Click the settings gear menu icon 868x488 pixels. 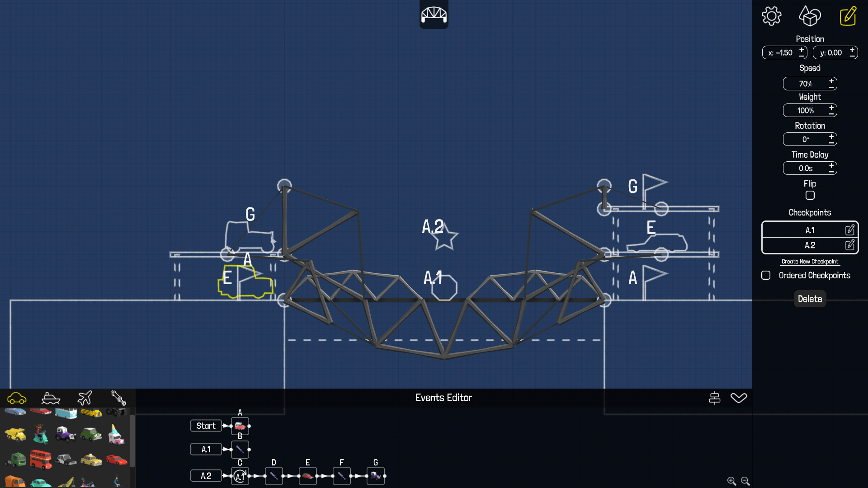coord(772,15)
